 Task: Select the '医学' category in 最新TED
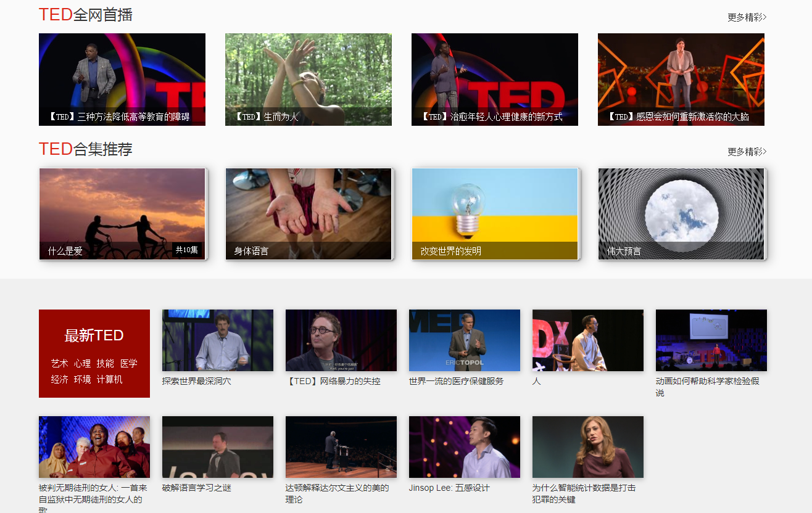tap(129, 364)
